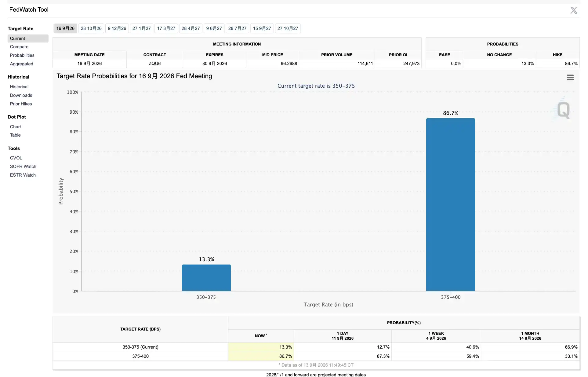
Task: Open the Probabilities view
Action: pos(22,55)
